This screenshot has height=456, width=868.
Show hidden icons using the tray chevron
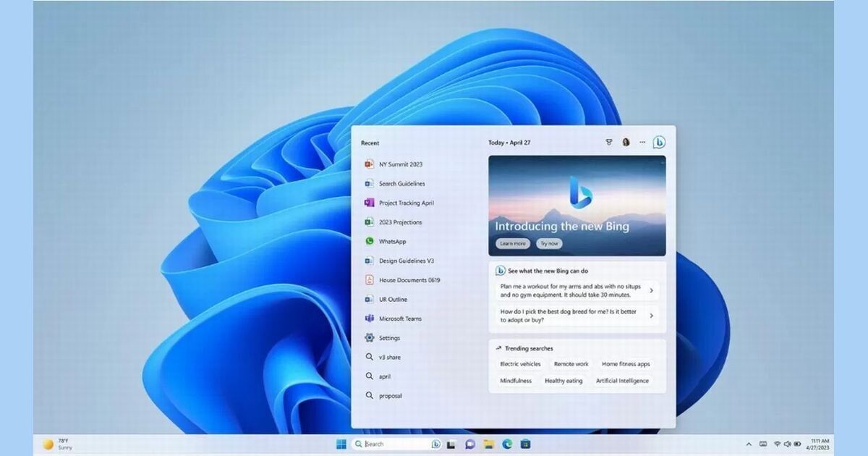click(749, 444)
